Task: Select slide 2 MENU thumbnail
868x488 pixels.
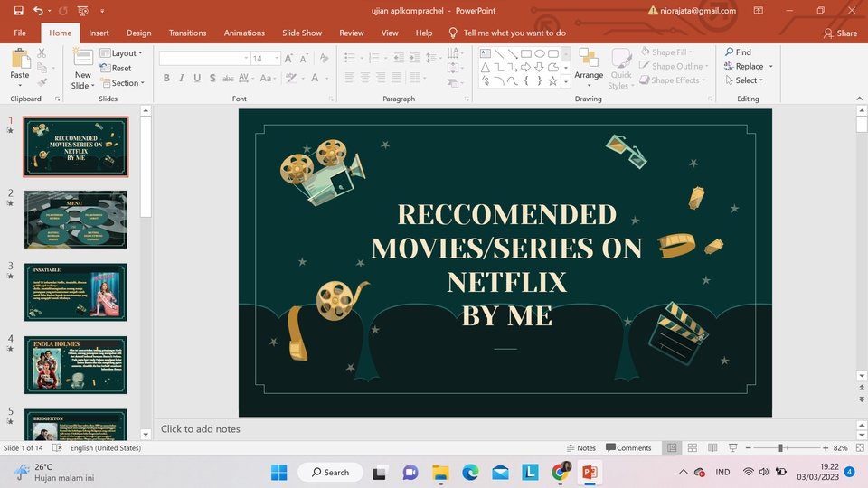Action: (76, 220)
